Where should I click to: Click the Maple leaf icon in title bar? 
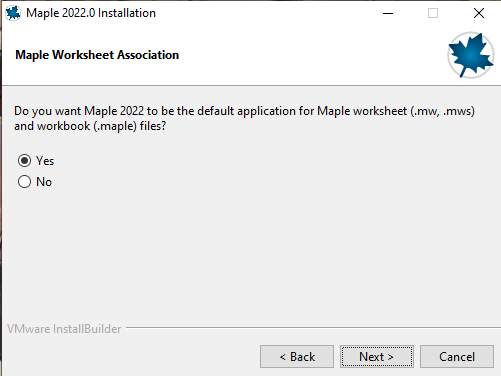click(x=13, y=13)
